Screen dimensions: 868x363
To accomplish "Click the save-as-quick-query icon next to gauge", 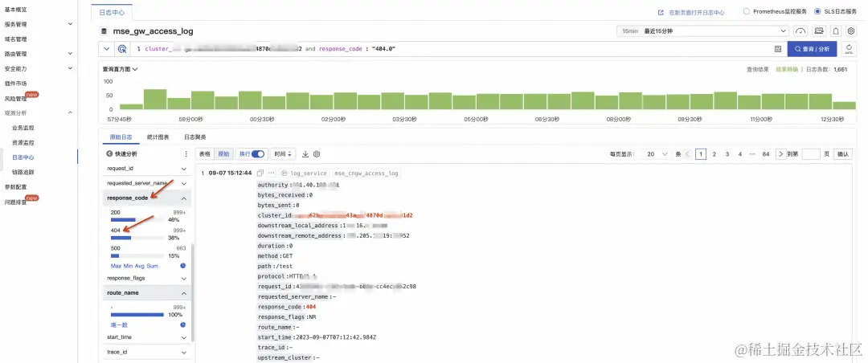I will pyautogui.click(x=819, y=31).
